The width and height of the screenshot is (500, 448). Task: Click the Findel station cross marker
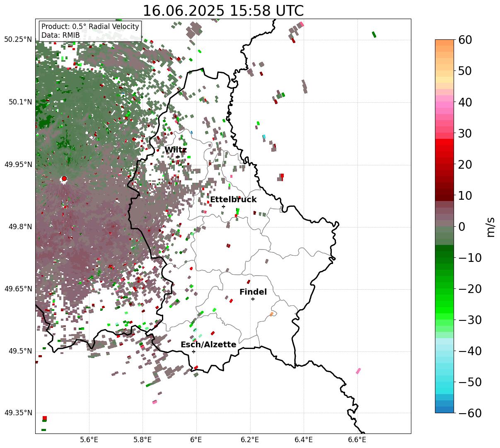tap(253, 299)
